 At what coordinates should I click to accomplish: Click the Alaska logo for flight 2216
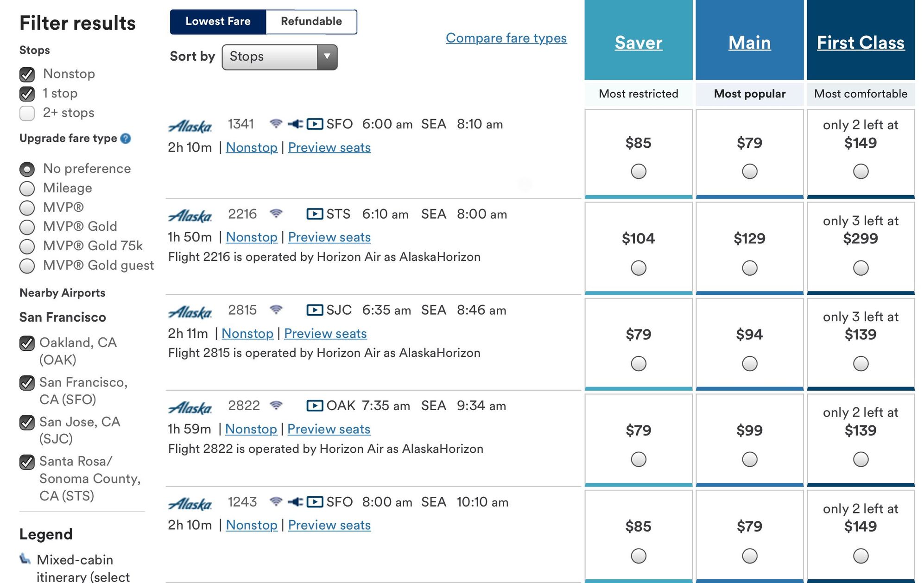(x=190, y=216)
